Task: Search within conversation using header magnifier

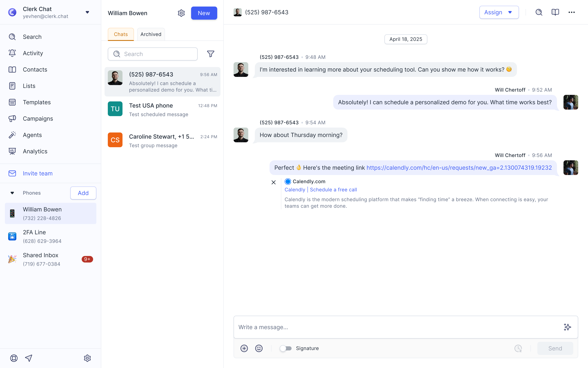Action: click(539, 12)
